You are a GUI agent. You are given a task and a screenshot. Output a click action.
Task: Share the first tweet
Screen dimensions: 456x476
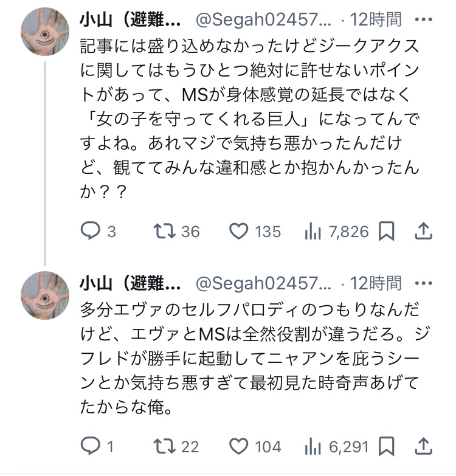pyautogui.click(x=423, y=231)
